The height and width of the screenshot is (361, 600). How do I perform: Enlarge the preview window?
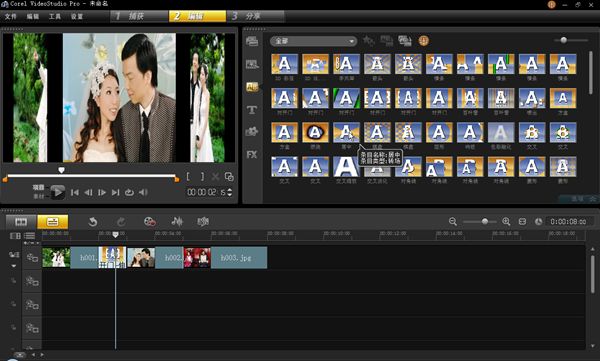(229, 177)
